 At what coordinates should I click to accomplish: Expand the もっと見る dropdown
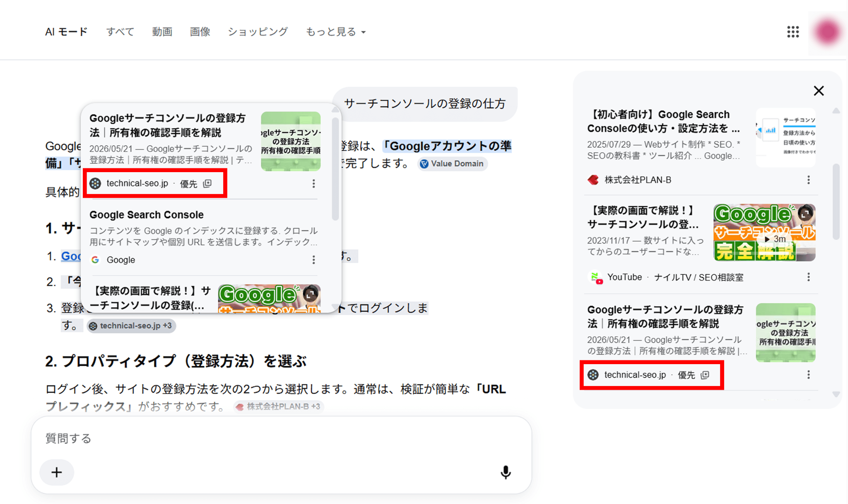[336, 32]
